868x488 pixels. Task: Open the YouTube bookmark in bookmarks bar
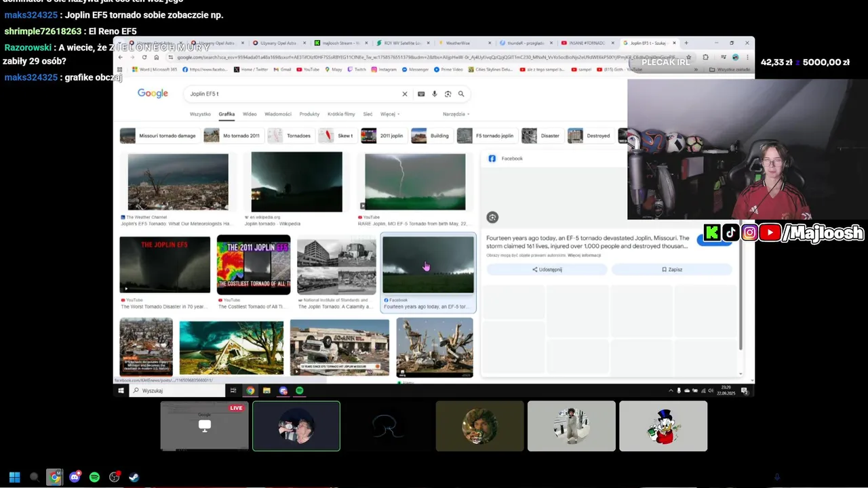pos(308,69)
